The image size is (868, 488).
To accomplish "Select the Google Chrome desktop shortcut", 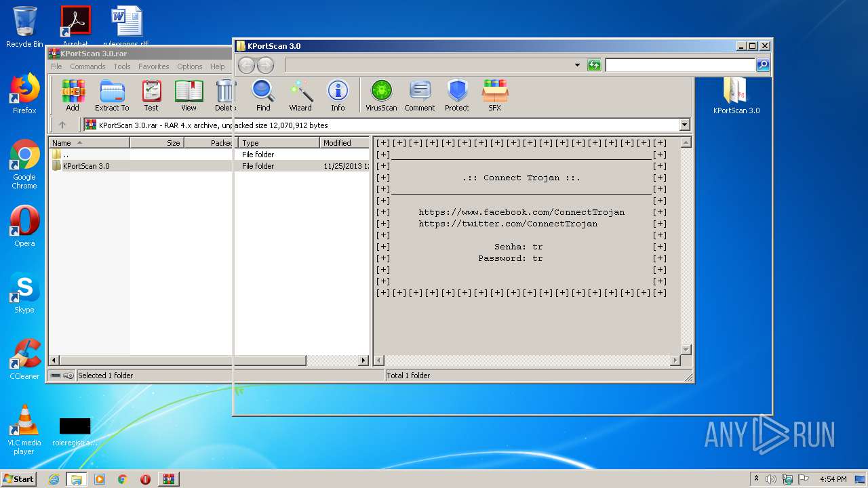I will click(x=24, y=165).
